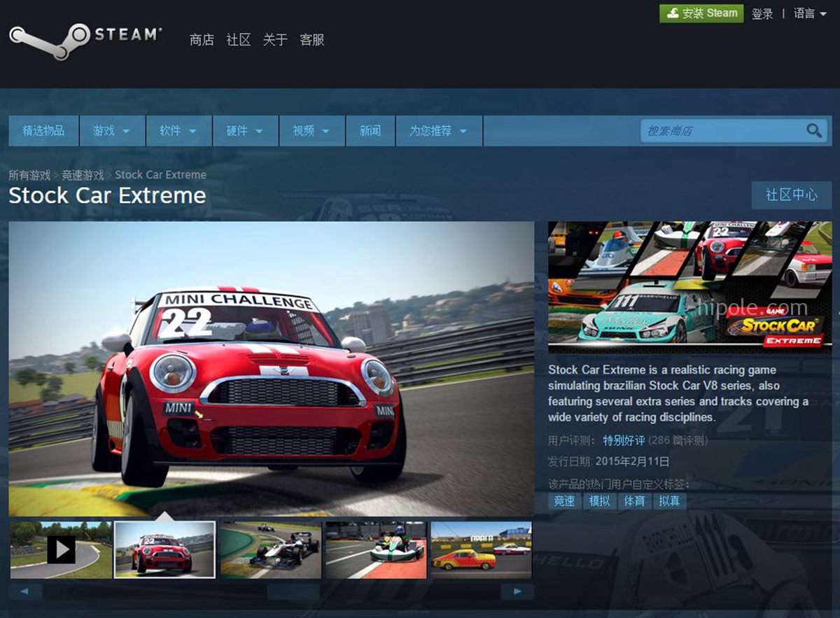
Task: Open the 语言 language dropdown
Action: (810, 13)
